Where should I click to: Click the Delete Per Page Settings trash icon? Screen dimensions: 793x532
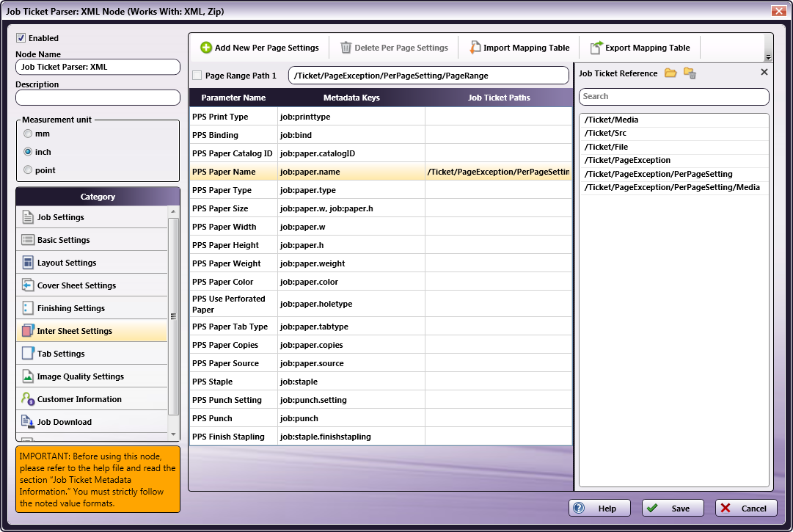point(346,48)
